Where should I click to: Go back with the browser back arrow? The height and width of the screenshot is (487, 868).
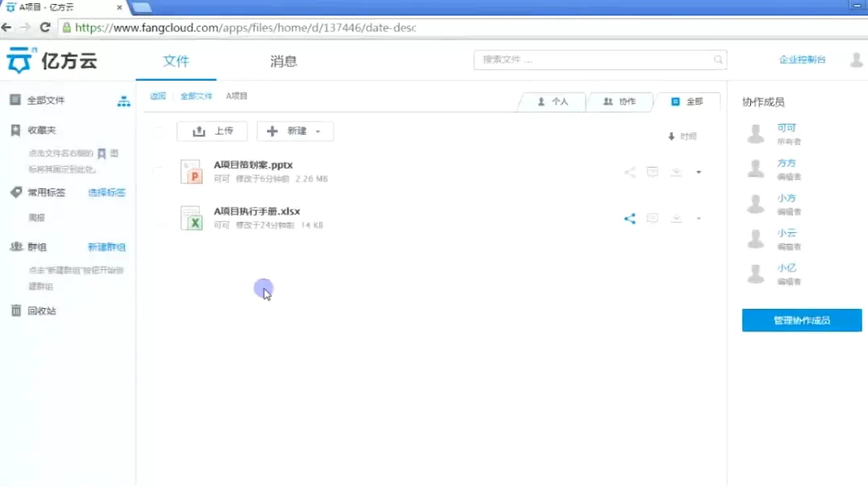(x=6, y=27)
